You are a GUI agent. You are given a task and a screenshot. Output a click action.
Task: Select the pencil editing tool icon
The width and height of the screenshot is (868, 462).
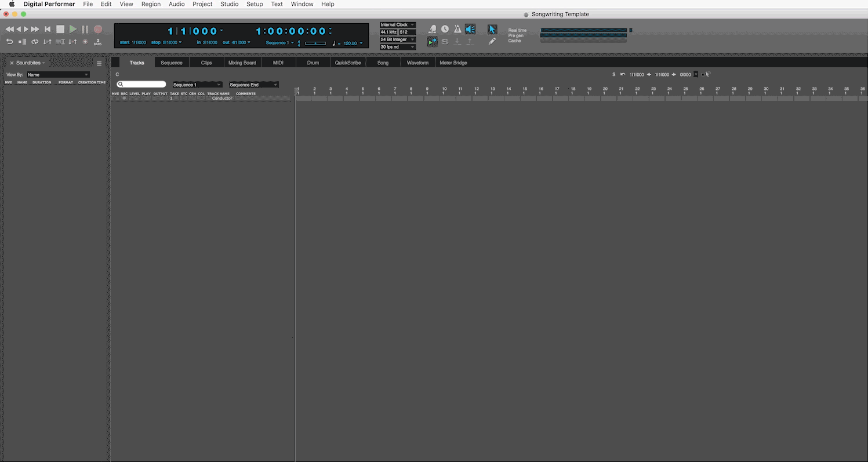tap(492, 41)
